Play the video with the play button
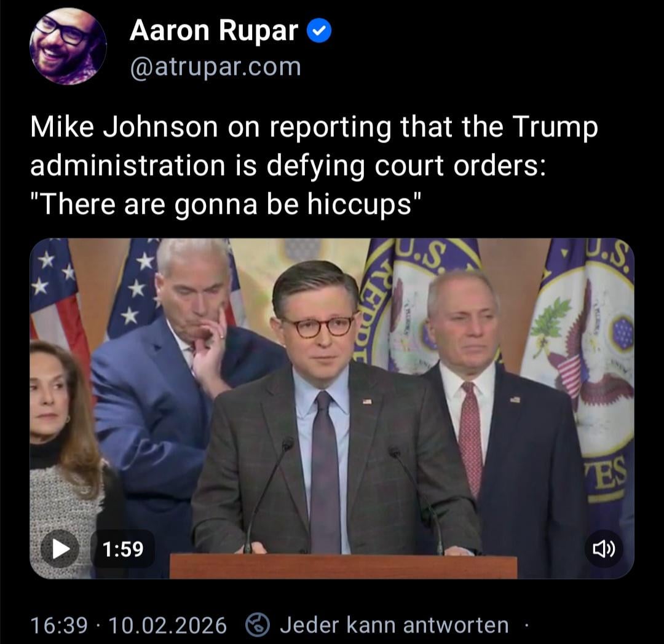 click(x=60, y=549)
